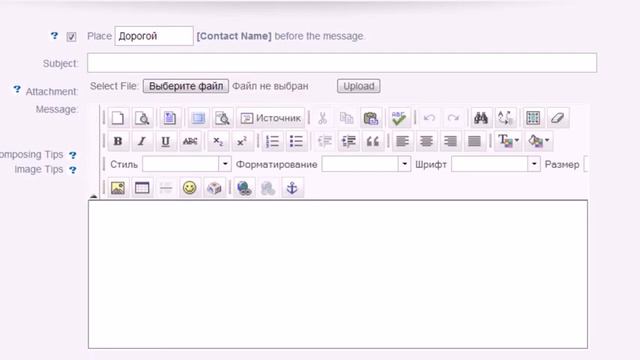Apply Subscript formatting
Viewport: 640px width, 360px height.
click(218, 141)
